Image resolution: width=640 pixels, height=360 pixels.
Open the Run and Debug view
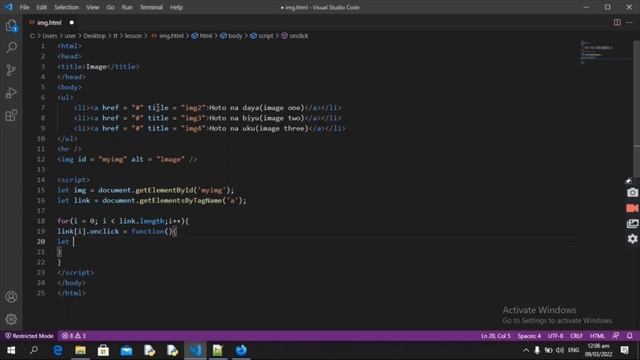(11, 93)
